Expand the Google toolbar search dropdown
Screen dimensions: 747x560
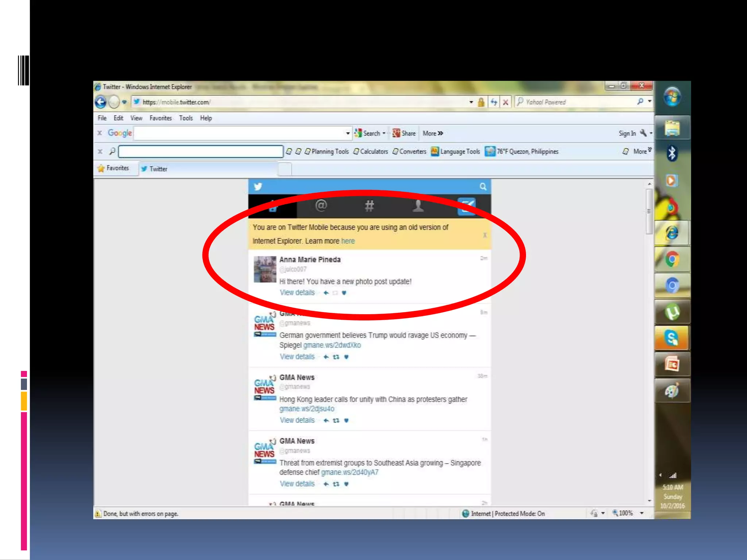point(348,133)
